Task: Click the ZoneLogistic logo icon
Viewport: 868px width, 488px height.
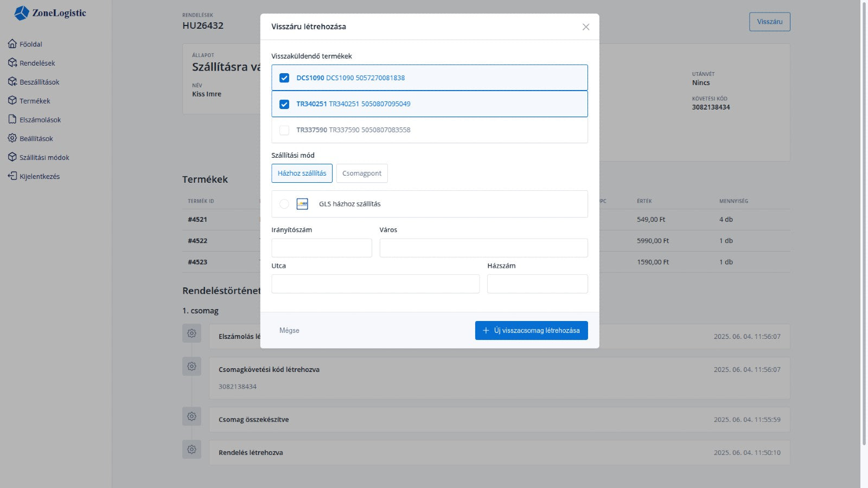Action: pos(22,13)
